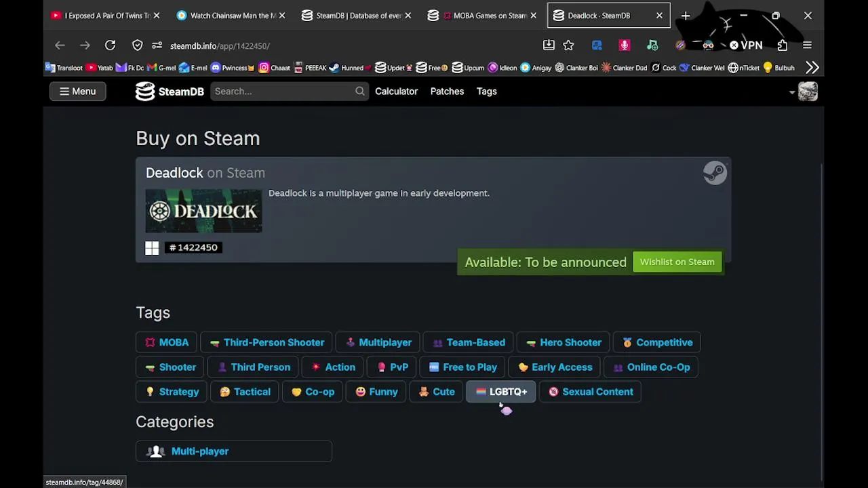The height and width of the screenshot is (488, 868).
Task: Open the Patches page
Action: click(447, 91)
